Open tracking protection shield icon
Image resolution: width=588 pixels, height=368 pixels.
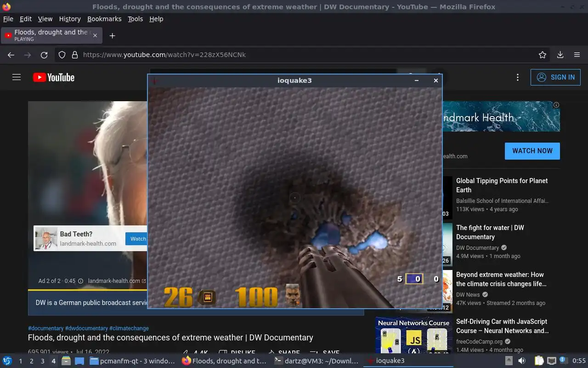click(62, 55)
